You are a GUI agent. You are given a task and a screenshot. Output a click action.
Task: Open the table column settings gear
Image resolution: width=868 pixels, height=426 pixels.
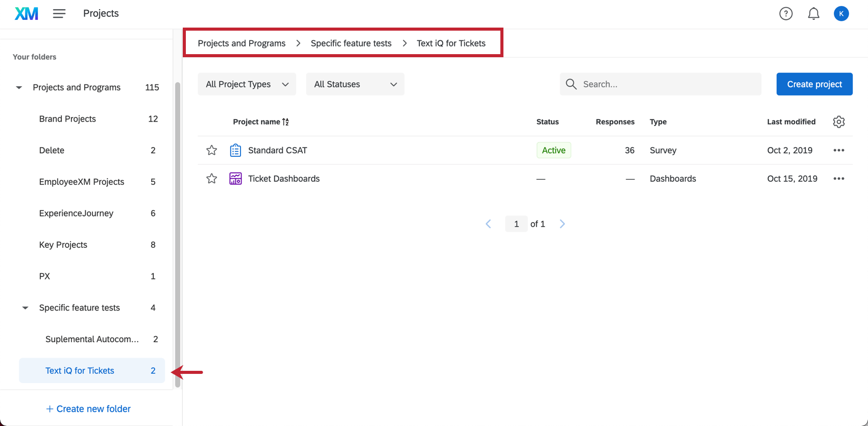tap(839, 122)
